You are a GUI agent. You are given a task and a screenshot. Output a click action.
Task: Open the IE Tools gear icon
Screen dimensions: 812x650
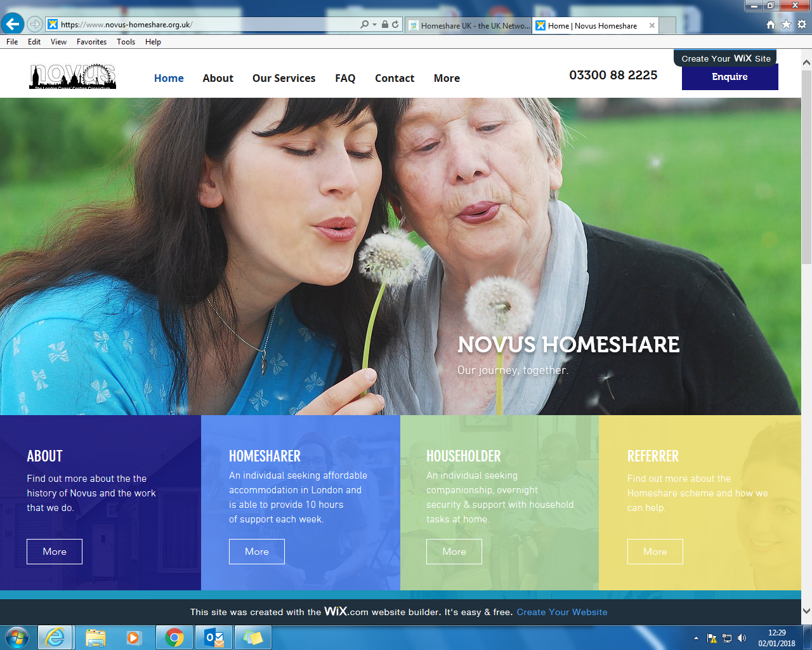click(x=802, y=25)
